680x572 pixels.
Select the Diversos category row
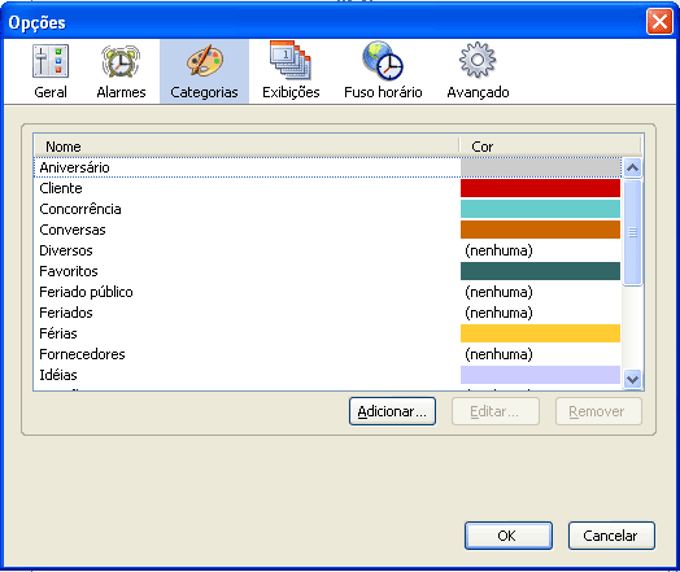point(327,251)
